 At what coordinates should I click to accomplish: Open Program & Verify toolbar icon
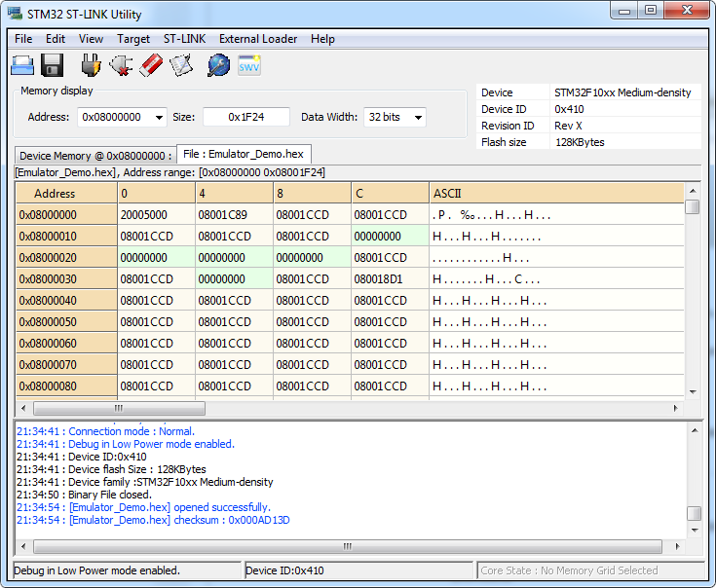click(x=181, y=65)
